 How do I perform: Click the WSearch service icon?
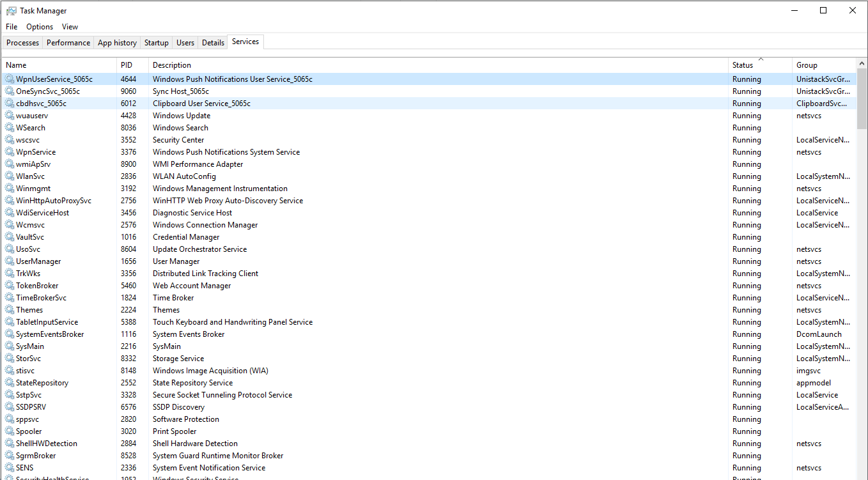[10, 128]
